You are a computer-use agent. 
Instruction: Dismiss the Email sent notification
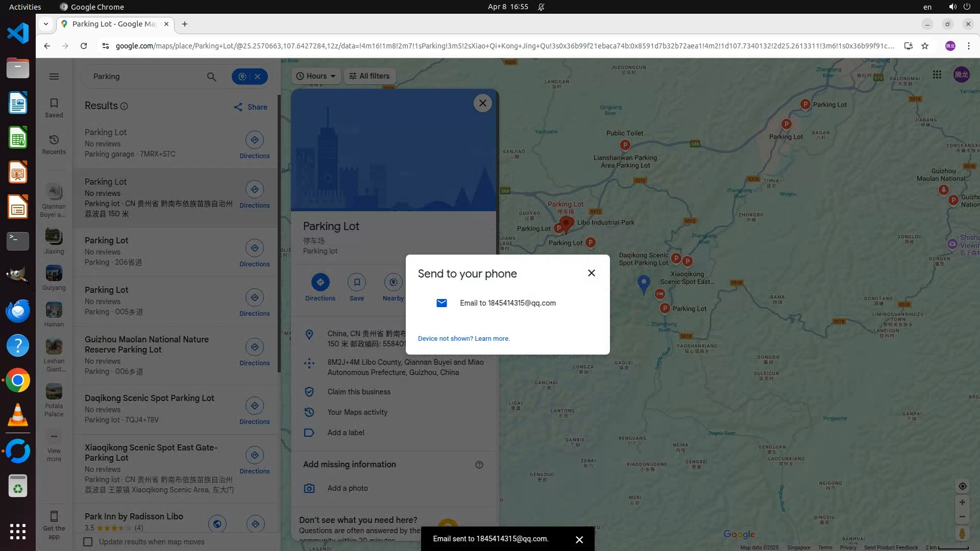(x=579, y=539)
